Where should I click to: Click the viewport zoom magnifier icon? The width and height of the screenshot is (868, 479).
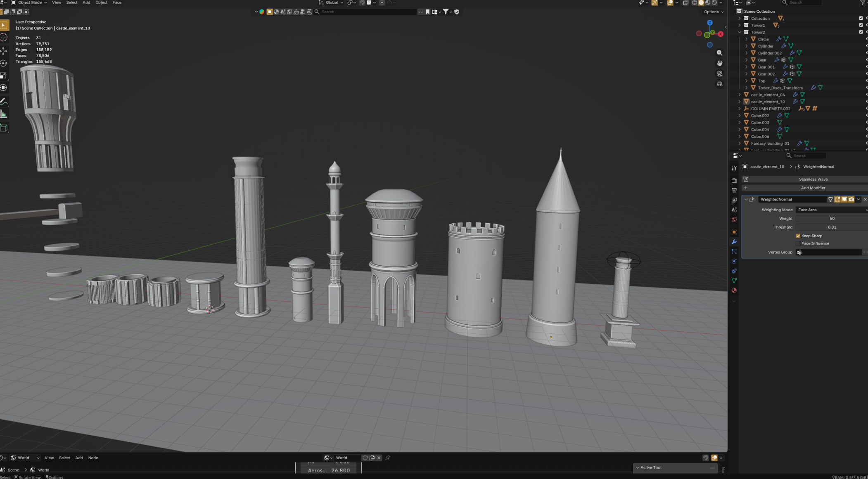point(719,53)
